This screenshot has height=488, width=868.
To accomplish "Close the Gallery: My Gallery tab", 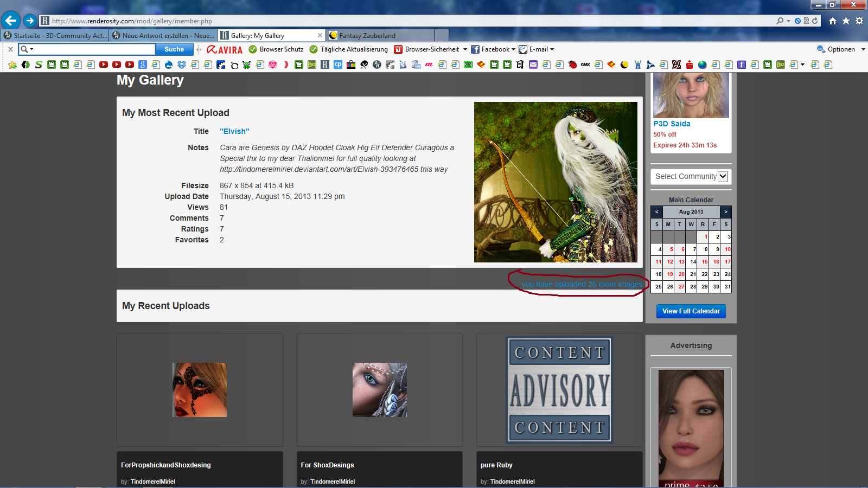I will pyautogui.click(x=320, y=35).
